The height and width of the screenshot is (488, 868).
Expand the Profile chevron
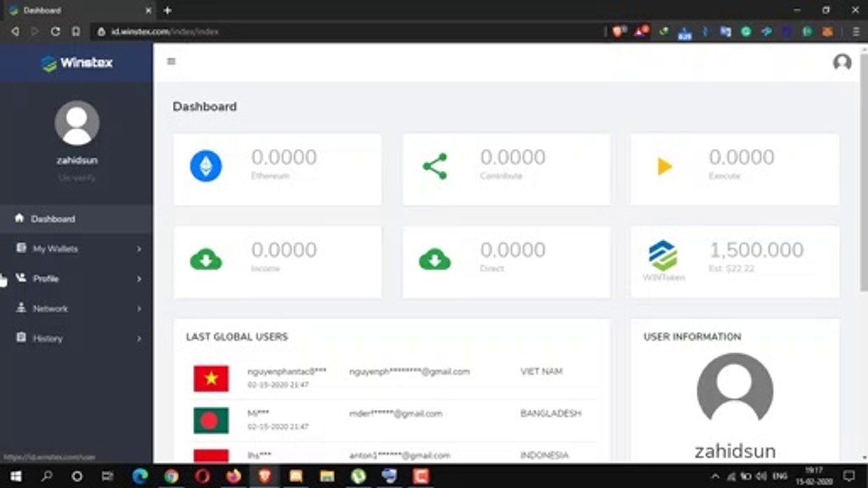click(139, 279)
